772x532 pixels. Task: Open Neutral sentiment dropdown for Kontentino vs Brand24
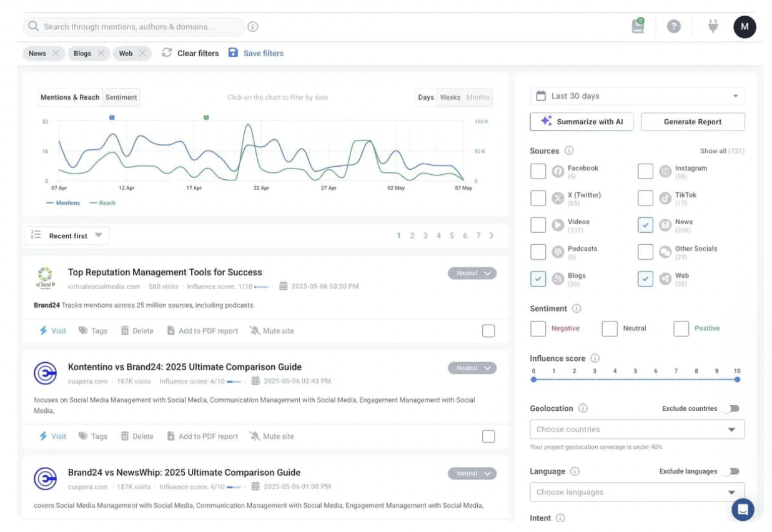pyautogui.click(x=472, y=368)
